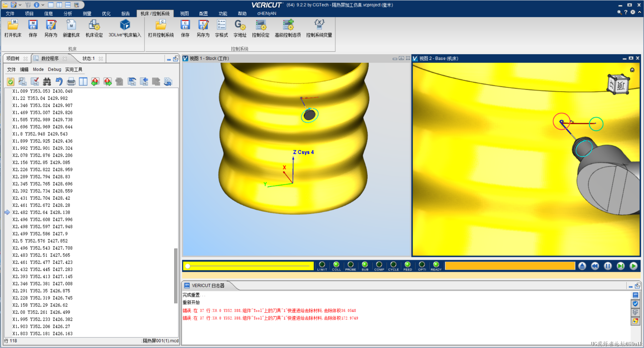Adjust the yellow animation speed slider

[x=248, y=266]
